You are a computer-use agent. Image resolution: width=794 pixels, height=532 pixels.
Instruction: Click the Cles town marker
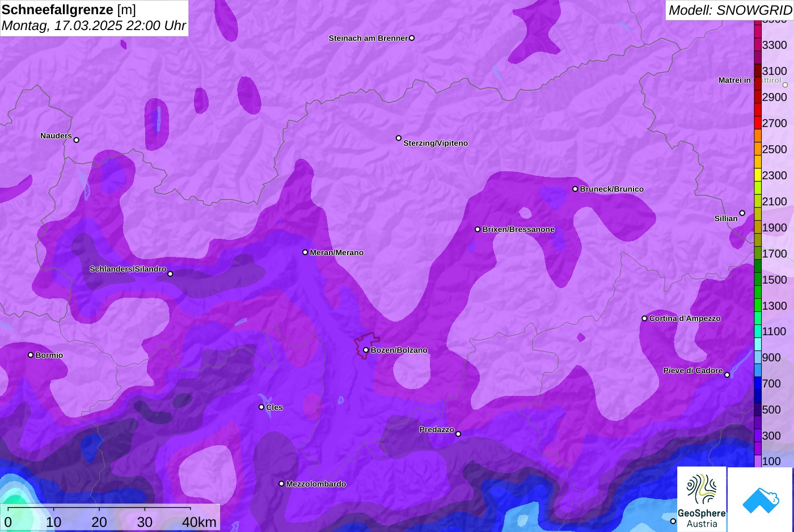(x=261, y=407)
